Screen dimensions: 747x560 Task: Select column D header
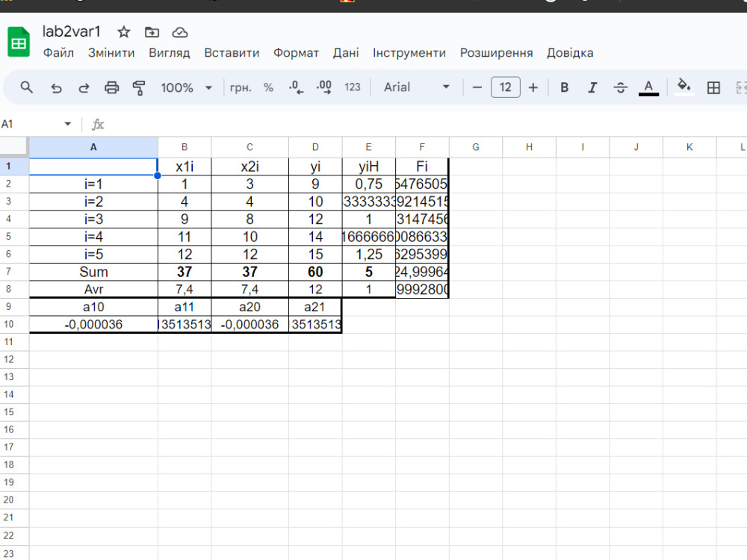tap(315, 147)
